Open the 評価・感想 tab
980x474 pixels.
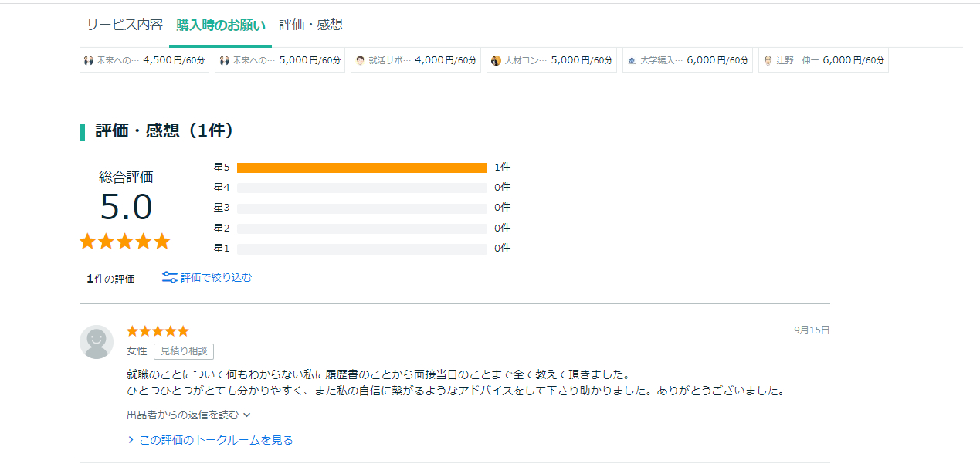(x=310, y=24)
